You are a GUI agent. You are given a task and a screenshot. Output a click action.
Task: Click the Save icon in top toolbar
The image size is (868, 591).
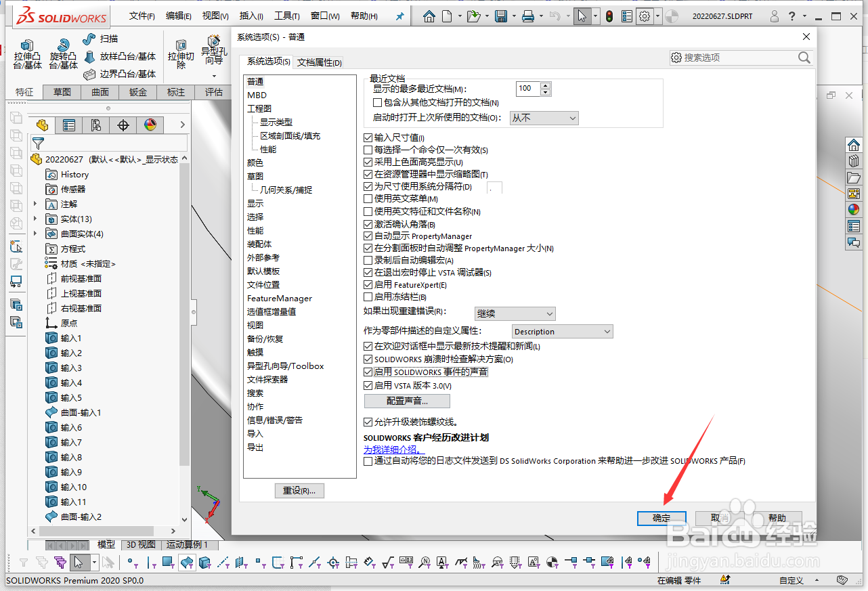(x=501, y=16)
